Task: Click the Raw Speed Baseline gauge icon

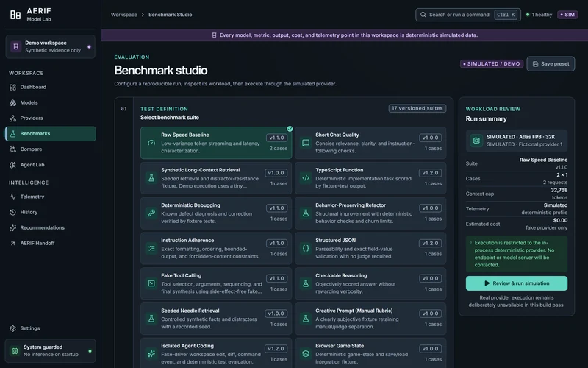Action: tap(151, 143)
